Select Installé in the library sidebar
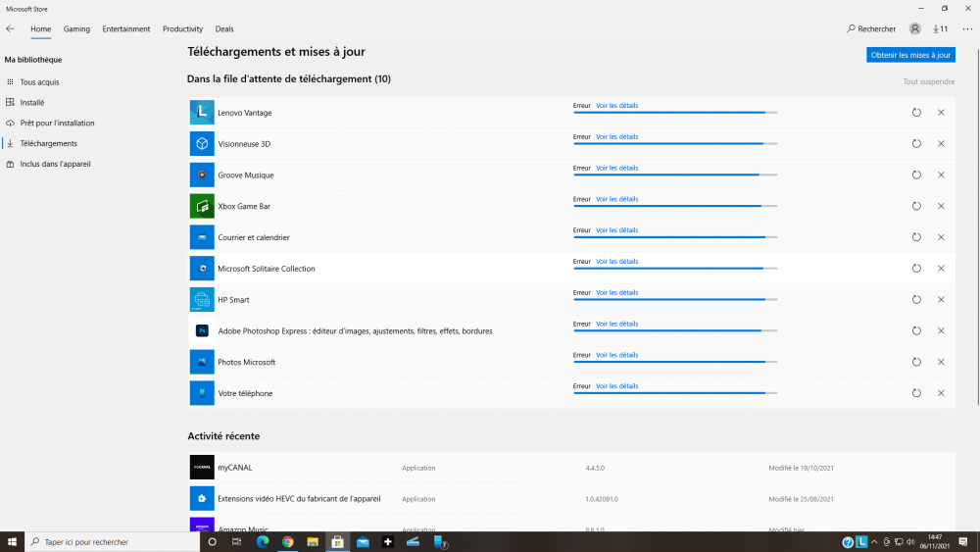 (32, 103)
